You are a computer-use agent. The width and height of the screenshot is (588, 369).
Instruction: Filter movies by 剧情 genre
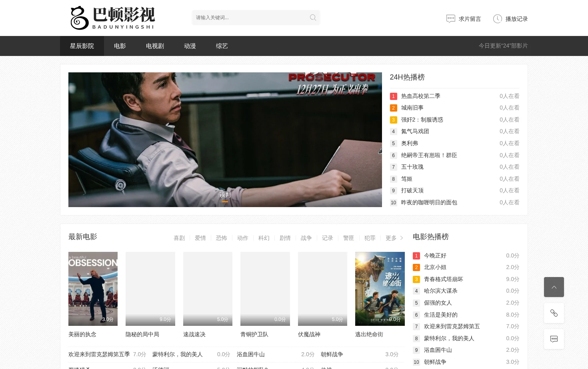click(285, 238)
